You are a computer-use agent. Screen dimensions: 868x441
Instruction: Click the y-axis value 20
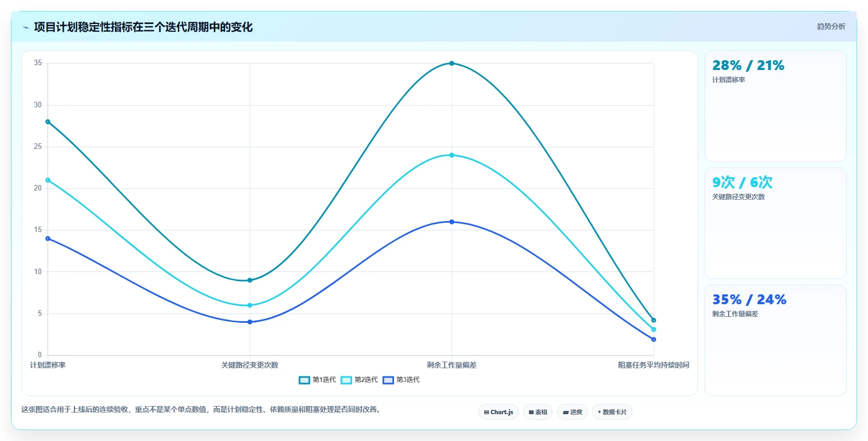[38, 188]
